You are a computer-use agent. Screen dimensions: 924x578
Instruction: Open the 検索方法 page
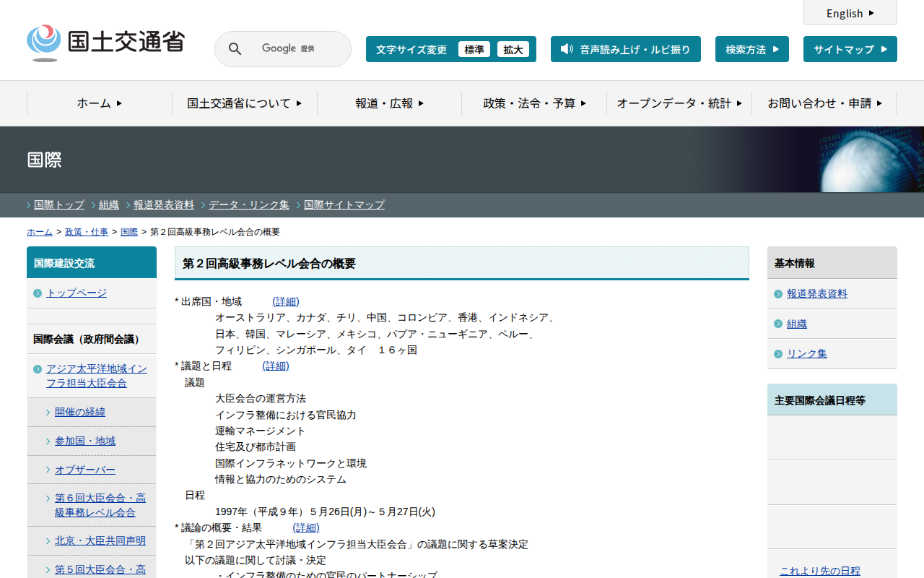(752, 49)
